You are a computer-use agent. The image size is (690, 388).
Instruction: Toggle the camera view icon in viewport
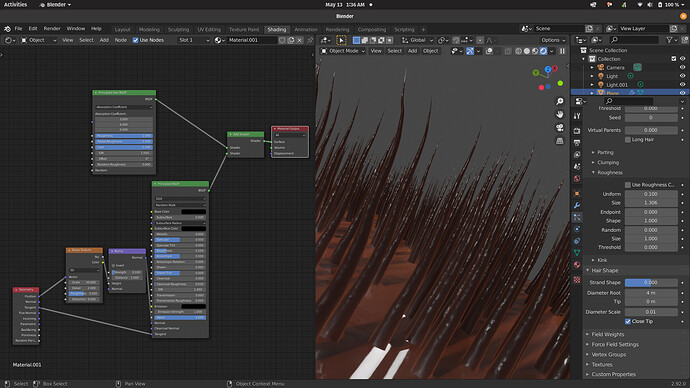(559, 128)
